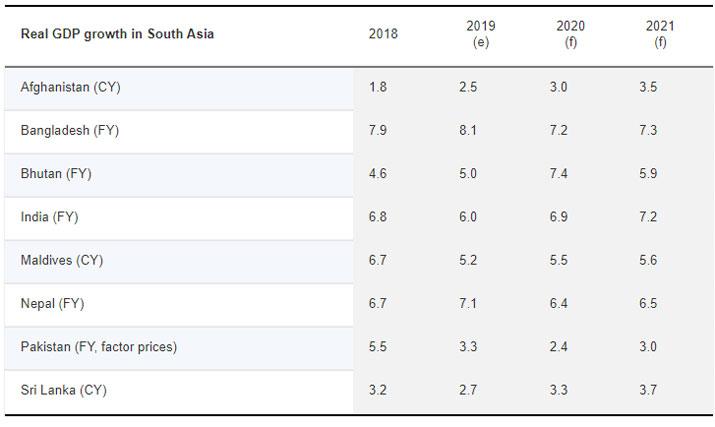This screenshot has height=427, width=715.
Task: Click the Sri Lanka (CY) row label
Action: pyautogui.click(x=63, y=390)
